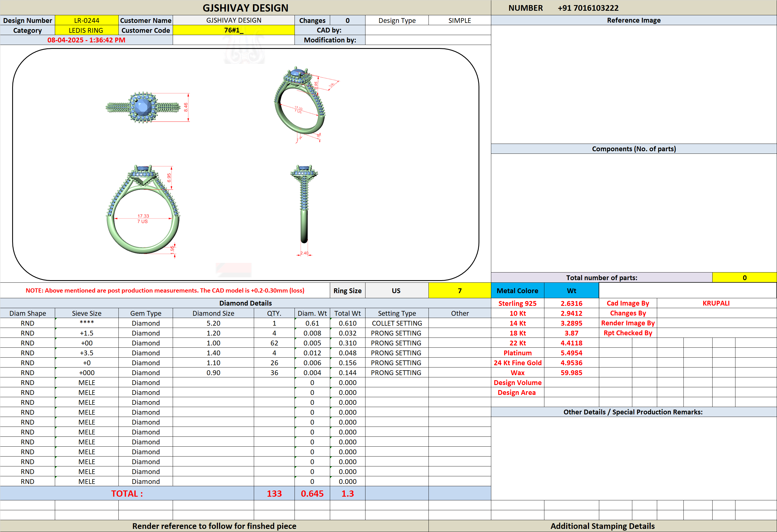777x532 pixels.
Task: Click the COLLET SETTING cell
Action: (x=397, y=323)
